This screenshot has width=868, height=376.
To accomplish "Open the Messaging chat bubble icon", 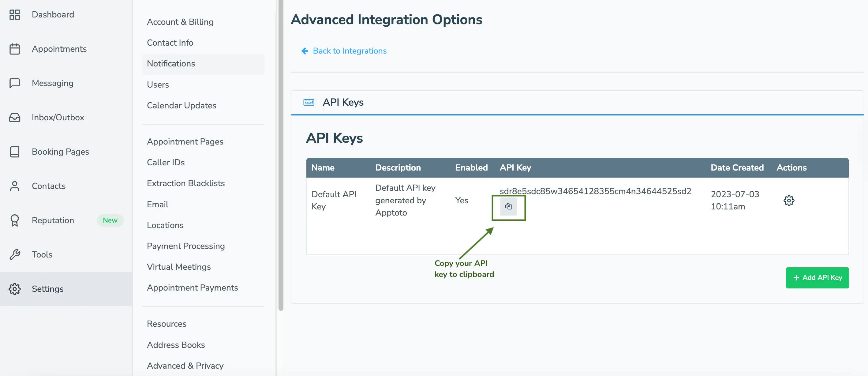I will [14, 83].
